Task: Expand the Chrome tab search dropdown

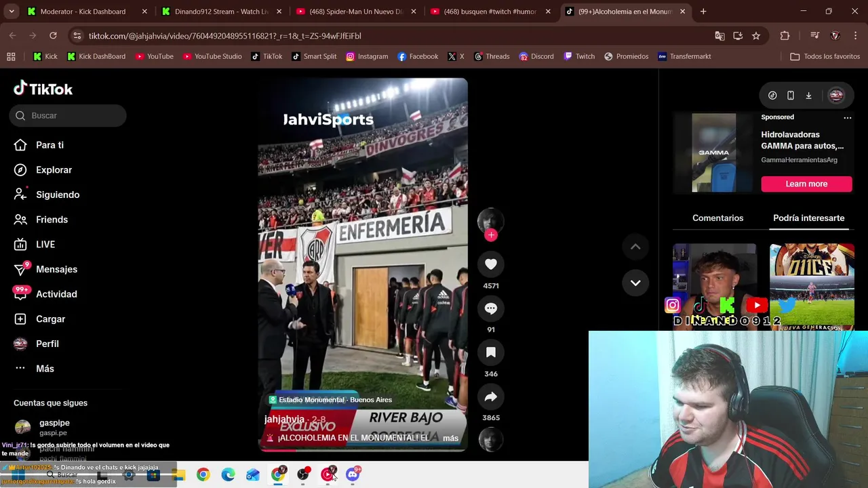Action: 11,12
